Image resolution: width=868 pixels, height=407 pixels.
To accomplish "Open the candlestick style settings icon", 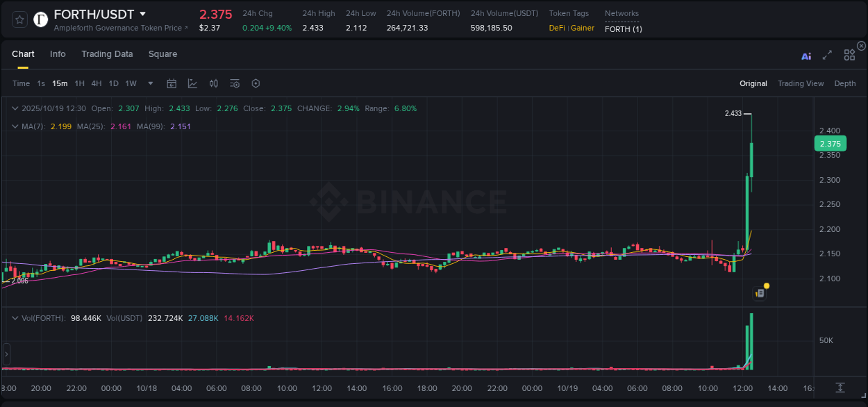I will (x=213, y=83).
